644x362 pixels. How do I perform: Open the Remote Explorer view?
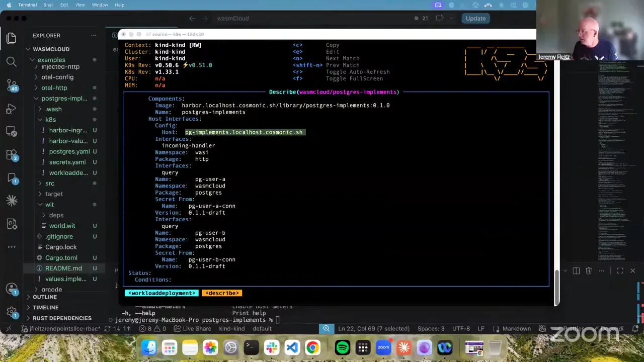click(x=12, y=132)
